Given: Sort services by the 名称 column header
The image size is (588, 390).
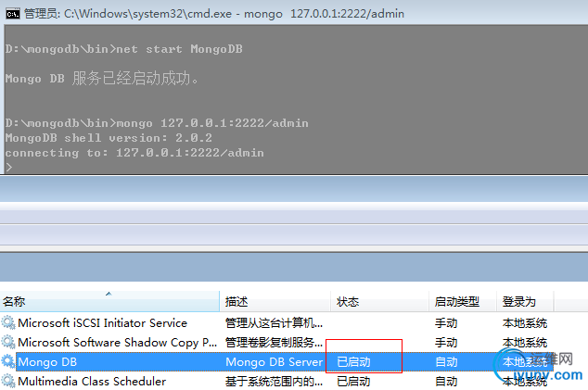Looking at the screenshot, I should click(x=109, y=302).
